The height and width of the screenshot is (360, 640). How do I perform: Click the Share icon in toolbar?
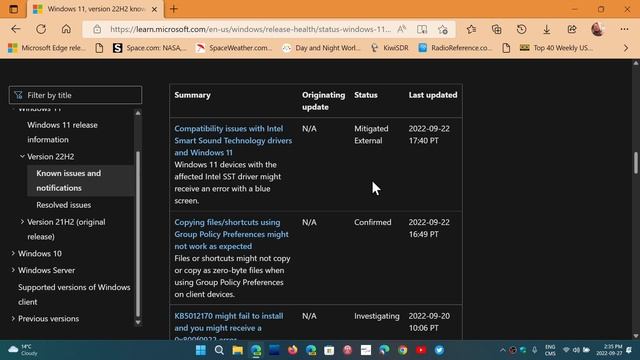coord(571,29)
